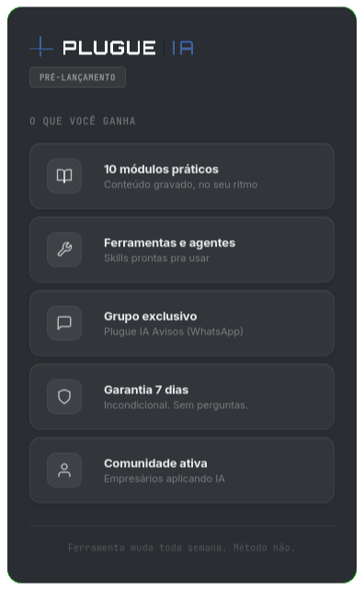Select the PRÉ-LANÇAMENTO badge
The image size is (364, 591).
pos(77,77)
